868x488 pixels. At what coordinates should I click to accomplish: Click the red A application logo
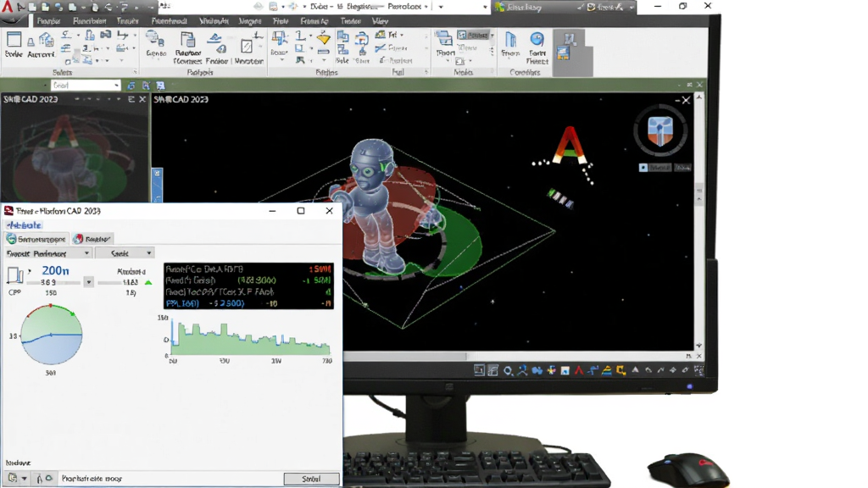[7, 6]
